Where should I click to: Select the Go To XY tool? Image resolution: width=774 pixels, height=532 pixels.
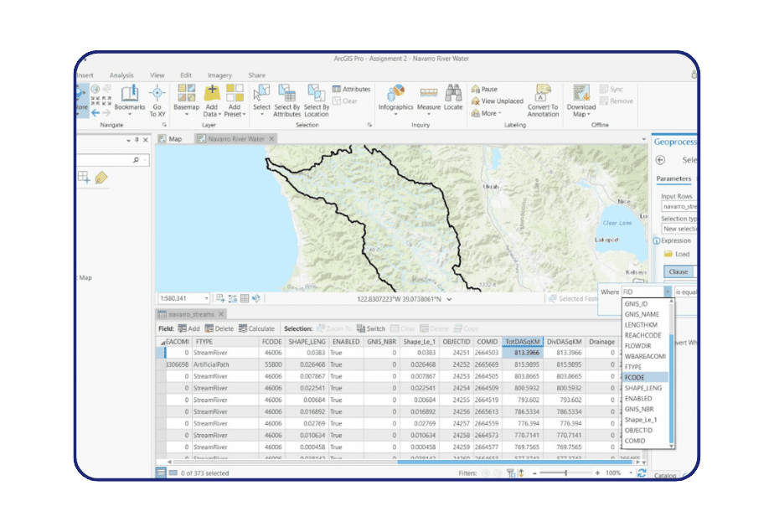[x=158, y=101]
